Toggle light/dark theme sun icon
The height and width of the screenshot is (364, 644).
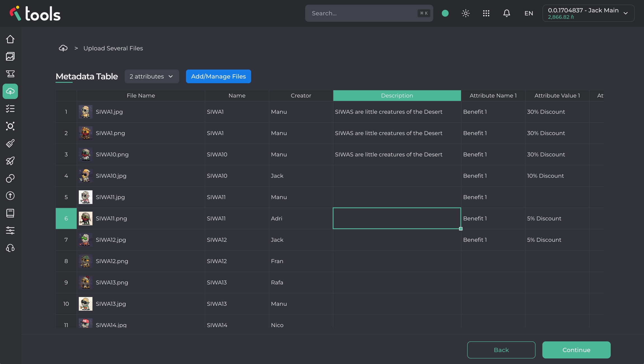[466, 13]
